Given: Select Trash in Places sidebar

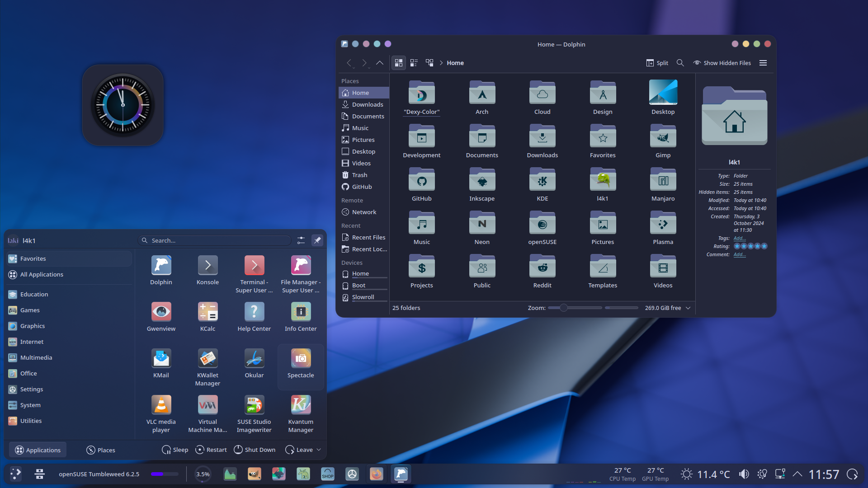Looking at the screenshot, I should coord(363,175).
